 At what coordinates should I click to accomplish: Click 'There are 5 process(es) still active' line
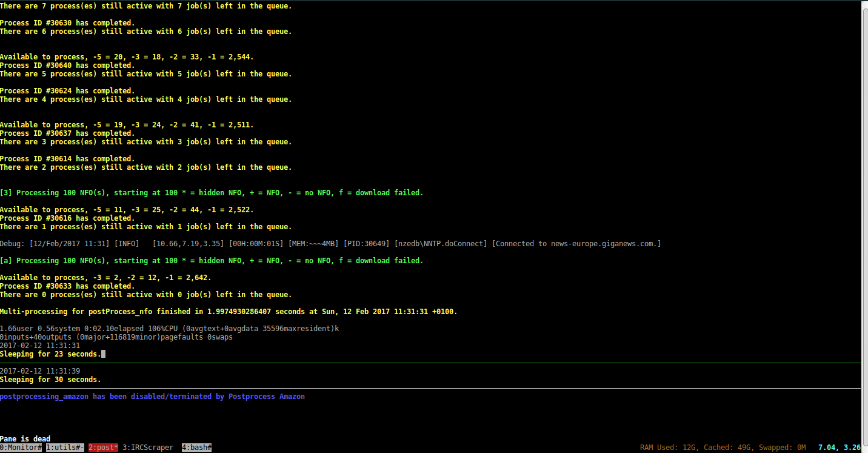tap(145, 74)
